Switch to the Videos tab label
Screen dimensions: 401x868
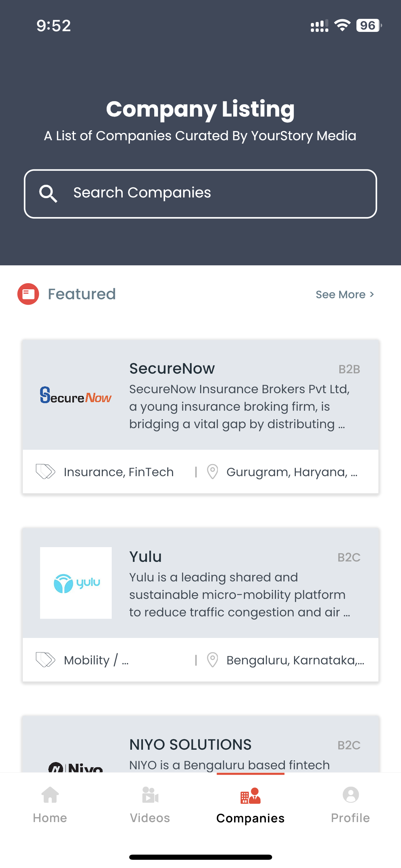click(x=150, y=818)
